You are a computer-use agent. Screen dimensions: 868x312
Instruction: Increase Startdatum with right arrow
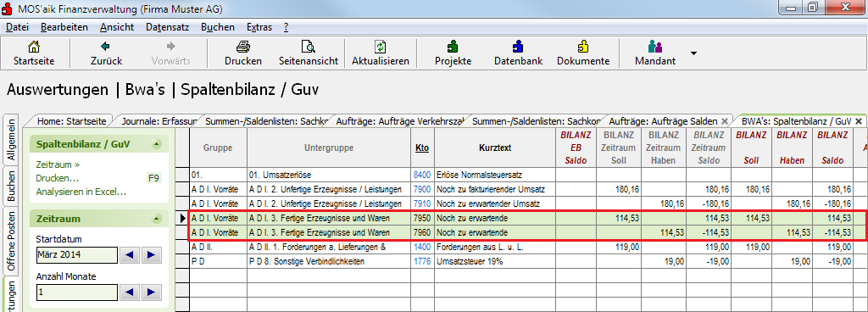pyautogui.click(x=151, y=255)
